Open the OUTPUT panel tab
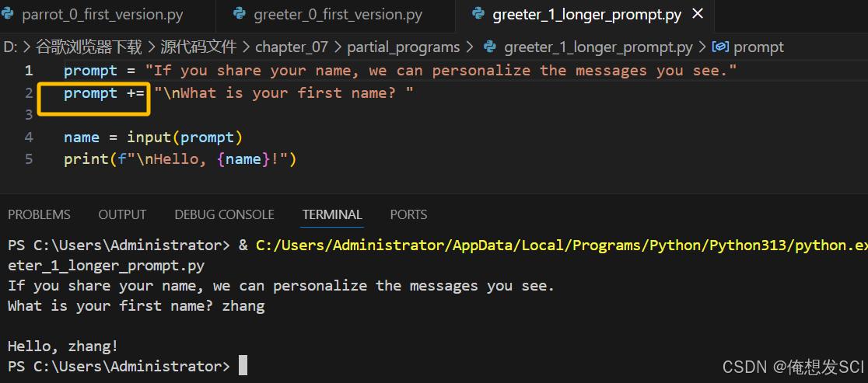Viewport: 868px width, 383px height. click(122, 214)
